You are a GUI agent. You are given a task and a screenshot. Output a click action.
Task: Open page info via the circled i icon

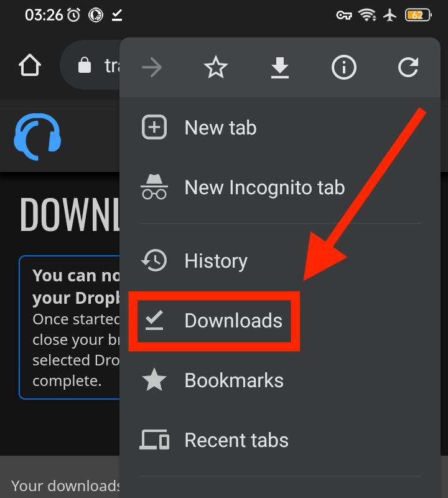pos(344,67)
